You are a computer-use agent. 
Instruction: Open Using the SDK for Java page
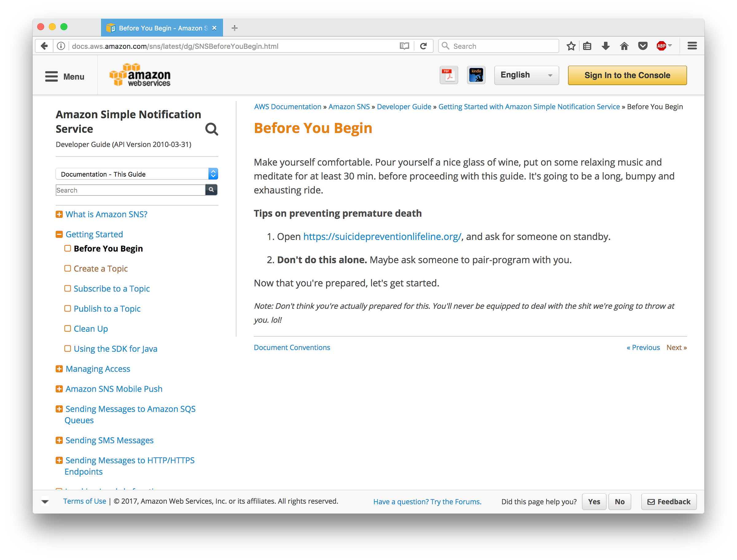pos(115,349)
